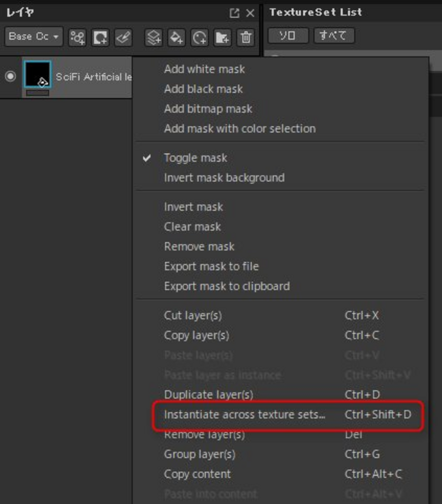The height and width of the screenshot is (504, 442).
Task: Select the black mask thumbnail of SciFi layer
Action: [x=37, y=74]
